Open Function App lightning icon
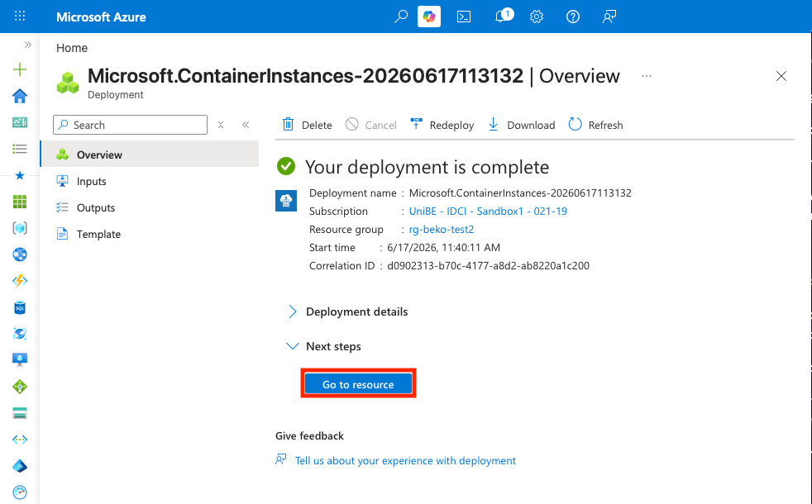 tap(20, 280)
